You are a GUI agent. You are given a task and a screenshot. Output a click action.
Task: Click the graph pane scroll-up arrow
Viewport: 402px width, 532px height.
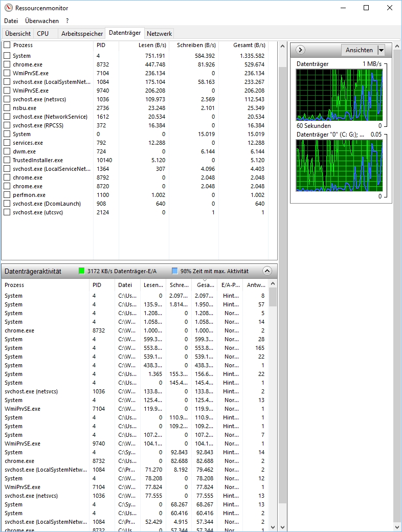397,46
